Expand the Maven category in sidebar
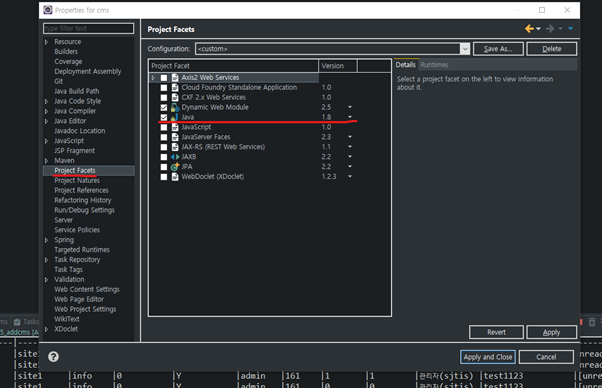Viewport: 602px width, 388px height. point(46,161)
